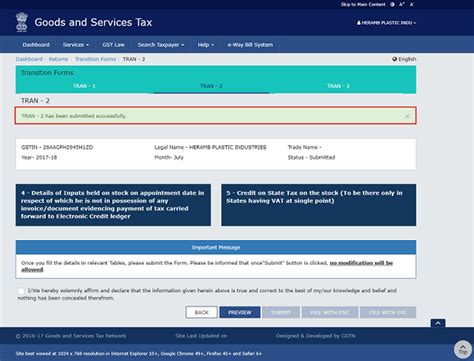Expand the Search Taxpayer menu

pos(161,45)
